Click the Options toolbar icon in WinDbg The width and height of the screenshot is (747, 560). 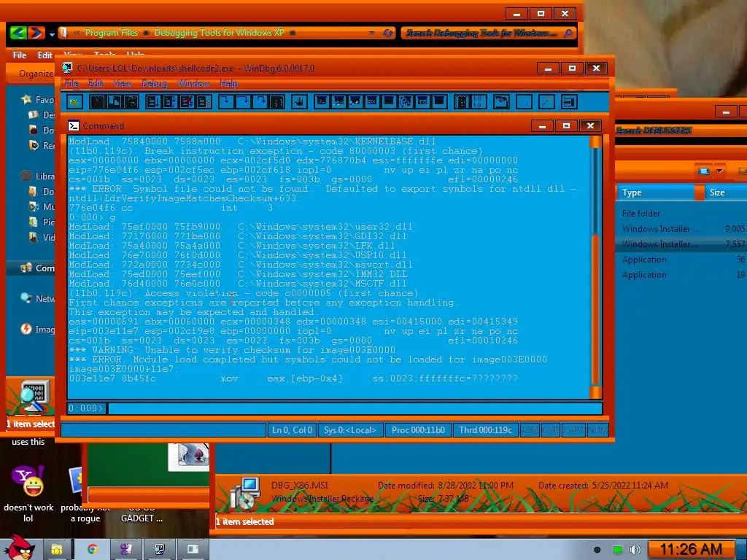pyautogui.click(x=546, y=102)
